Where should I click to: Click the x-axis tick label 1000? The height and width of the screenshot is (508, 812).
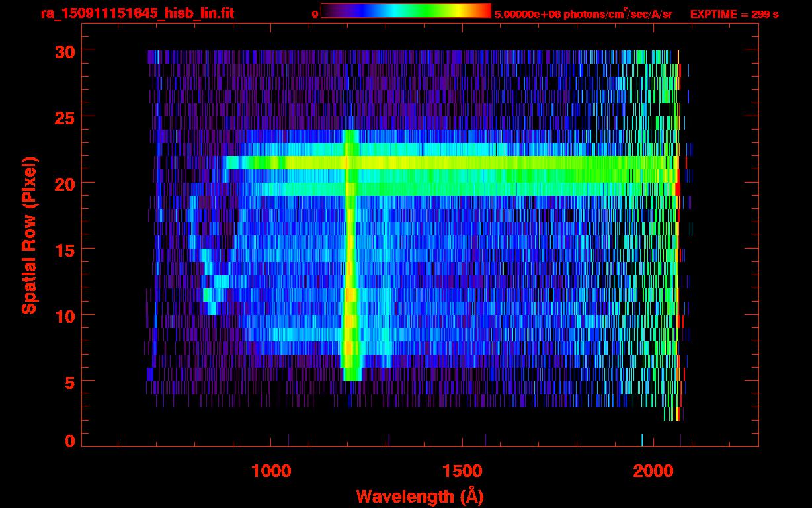click(270, 471)
